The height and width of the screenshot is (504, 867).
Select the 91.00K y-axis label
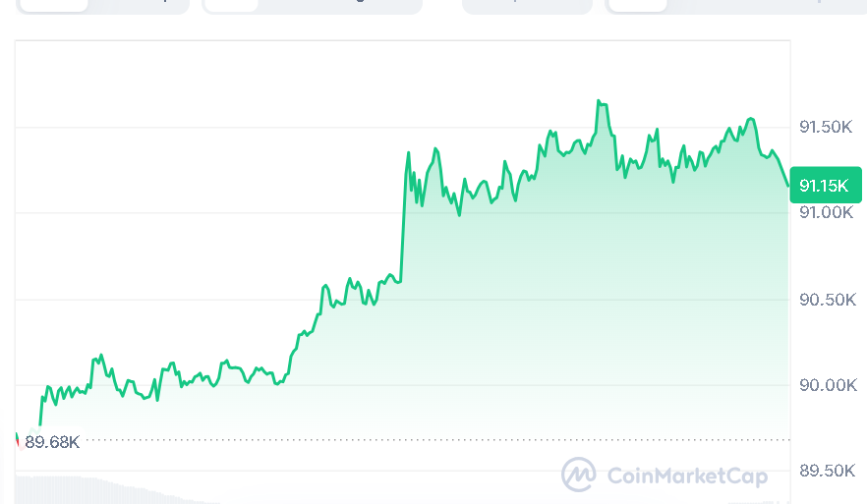pyautogui.click(x=826, y=212)
